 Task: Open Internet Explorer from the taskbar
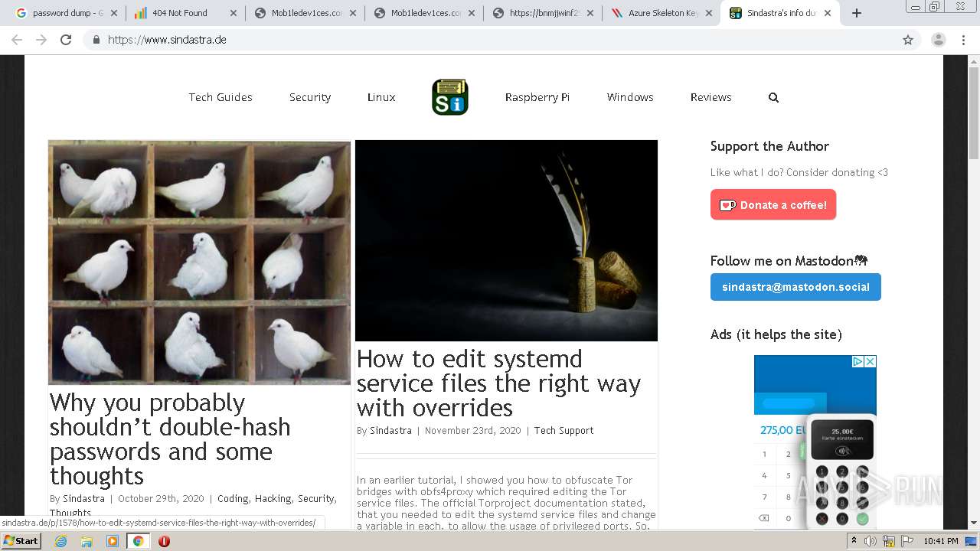pos(60,541)
